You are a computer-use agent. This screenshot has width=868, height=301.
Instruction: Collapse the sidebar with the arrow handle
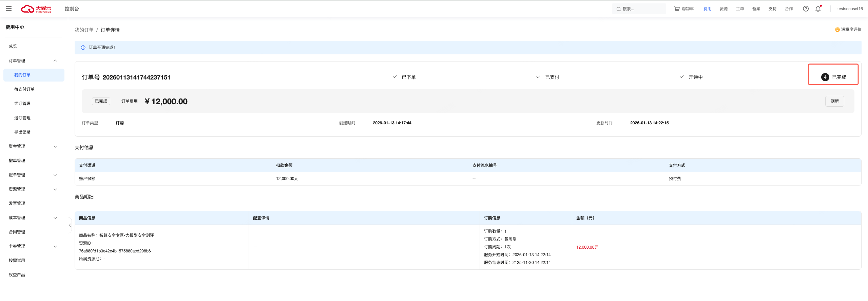70,225
